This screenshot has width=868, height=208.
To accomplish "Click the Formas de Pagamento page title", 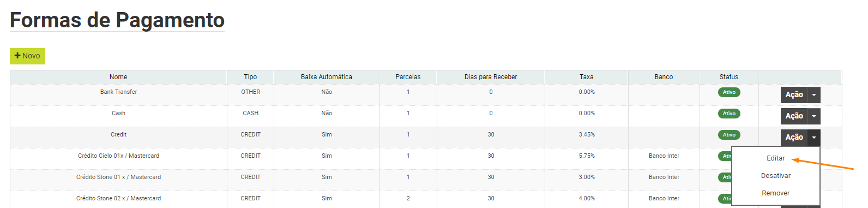I will [x=117, y=20].
